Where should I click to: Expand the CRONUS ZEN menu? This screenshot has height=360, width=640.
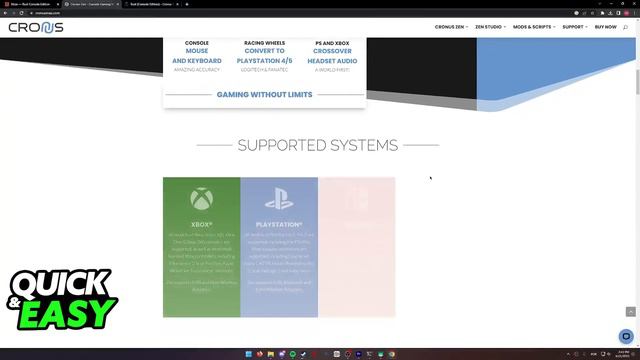[451, 27]
